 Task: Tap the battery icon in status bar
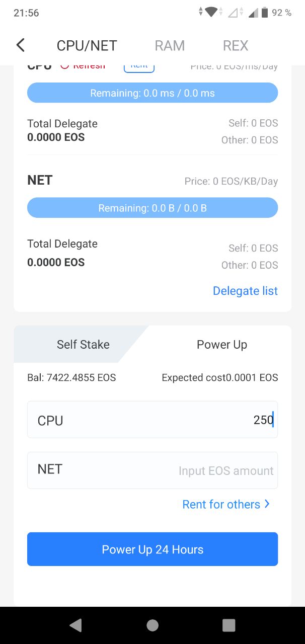click(x=265, y=13)
